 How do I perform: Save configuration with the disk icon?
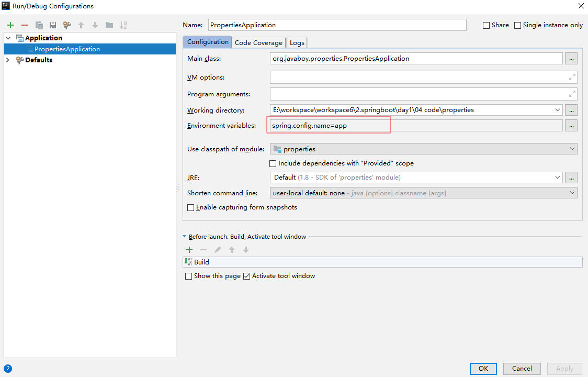tap(53, 25)
